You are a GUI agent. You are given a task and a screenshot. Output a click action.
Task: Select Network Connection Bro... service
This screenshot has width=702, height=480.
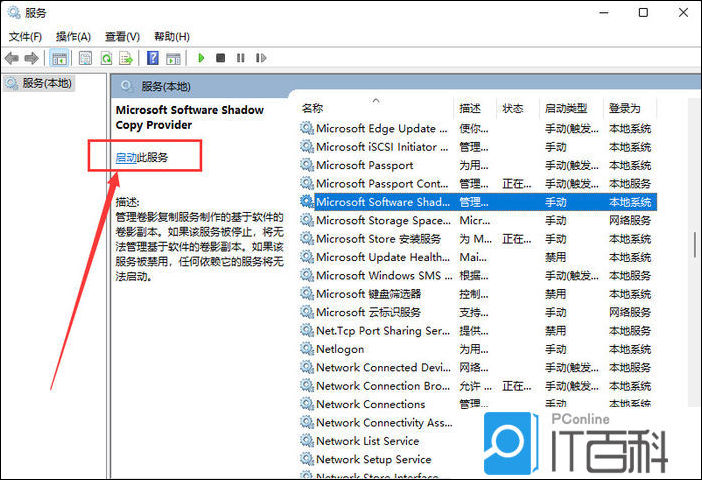(383, 386)
